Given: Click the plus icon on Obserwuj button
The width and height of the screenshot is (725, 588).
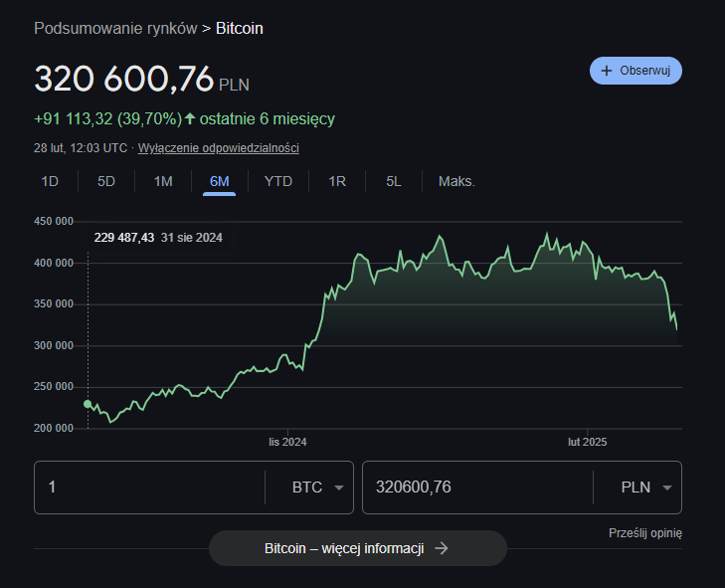Looking at the screenshot, I should click(607, 71).
